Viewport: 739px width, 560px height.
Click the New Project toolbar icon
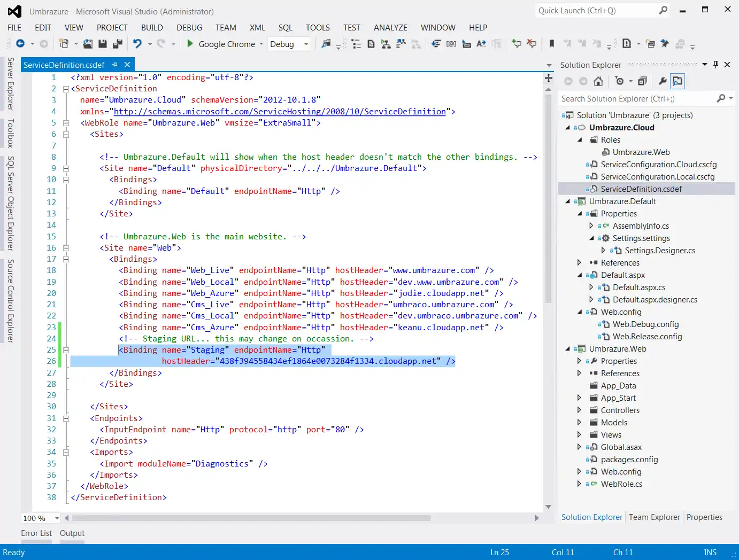pyautogui.click(x=64, y=44)
